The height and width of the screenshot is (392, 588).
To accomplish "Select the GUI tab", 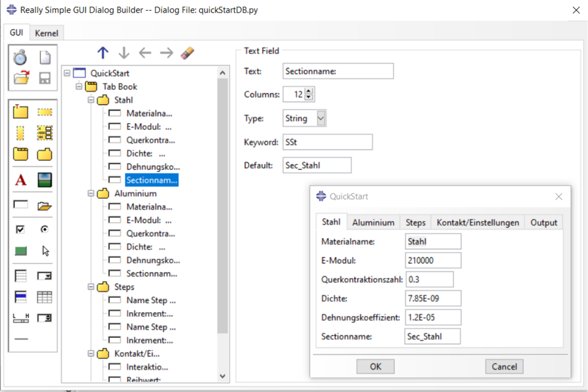I will coord(16,32).
